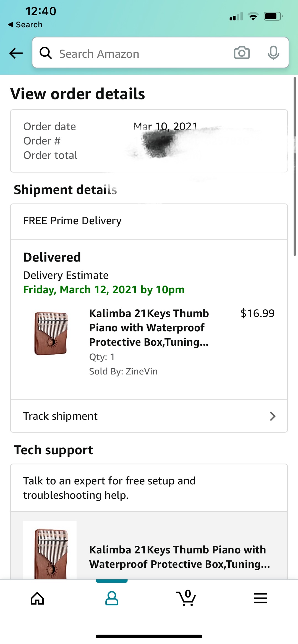Screen dimensions: 298x644
Task: Tap the back arrow icon
Action: (x=16, y=53)
